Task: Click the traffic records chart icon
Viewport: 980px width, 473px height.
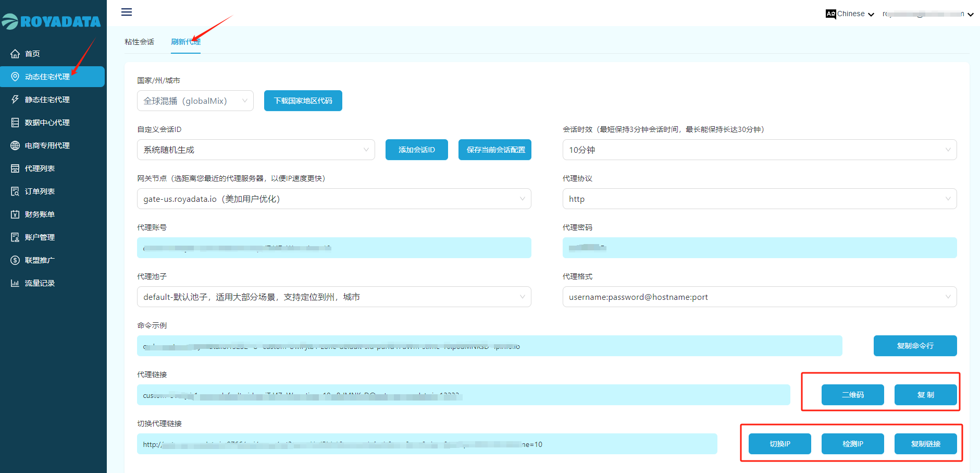Action: [15, 283]
